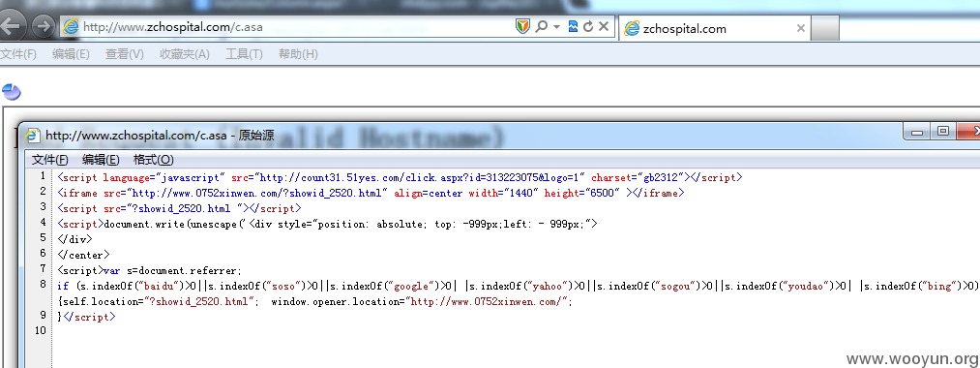This screenshot has height=368, width=980.
Task: Click the security shield icon in address bar
Action: pos(522,26)
